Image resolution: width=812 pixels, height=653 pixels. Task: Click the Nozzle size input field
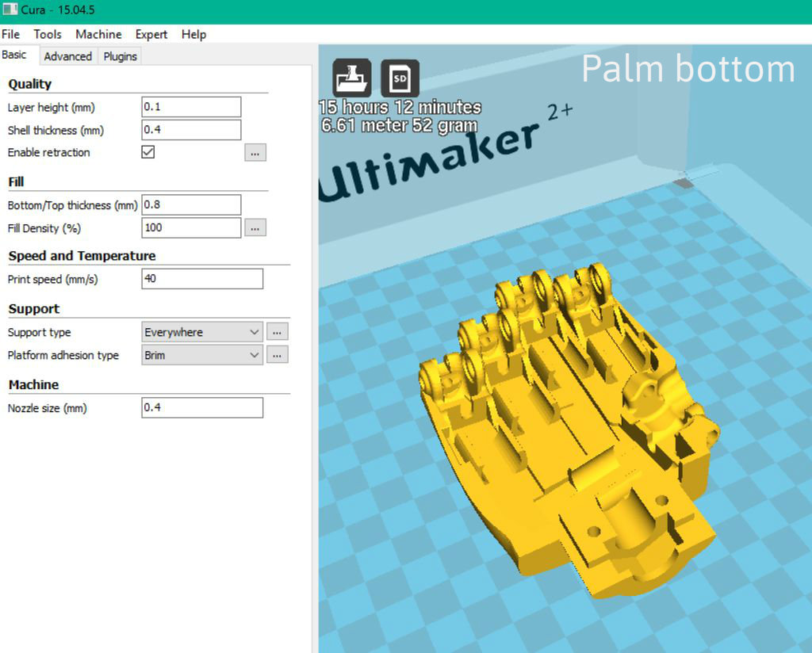(202, 408)
